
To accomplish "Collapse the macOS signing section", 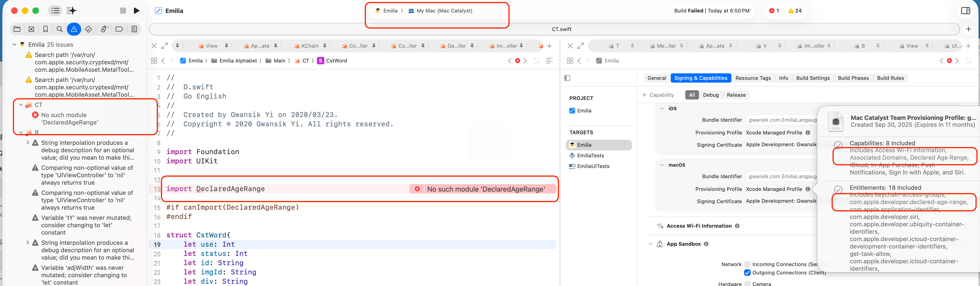I will coord(662,165).
